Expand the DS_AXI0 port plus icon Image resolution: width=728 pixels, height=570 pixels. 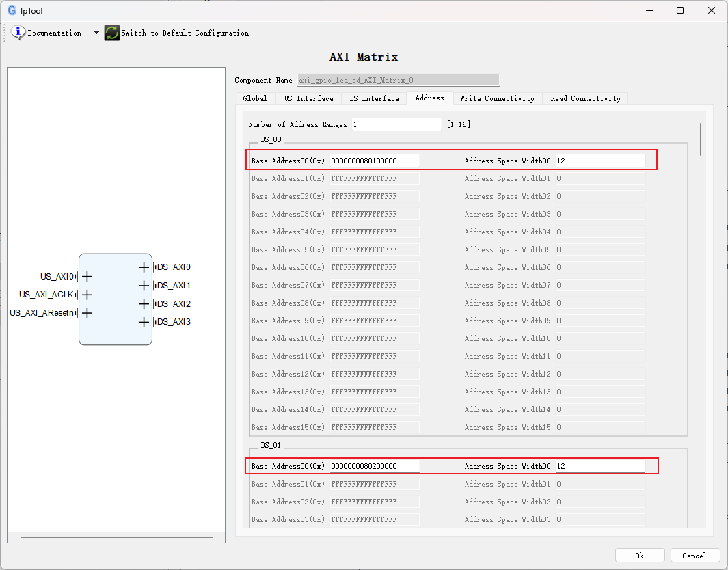[x=144, y=268]
